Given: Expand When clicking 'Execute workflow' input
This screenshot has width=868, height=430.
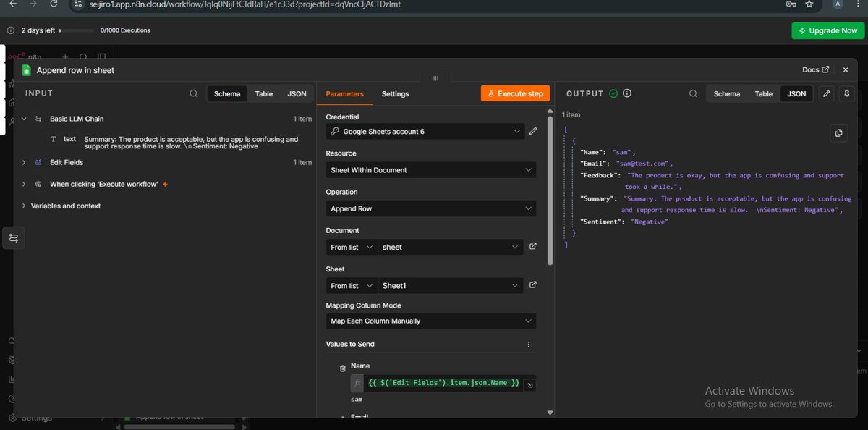Looking at the screenshot, I should tap(23, 185).
